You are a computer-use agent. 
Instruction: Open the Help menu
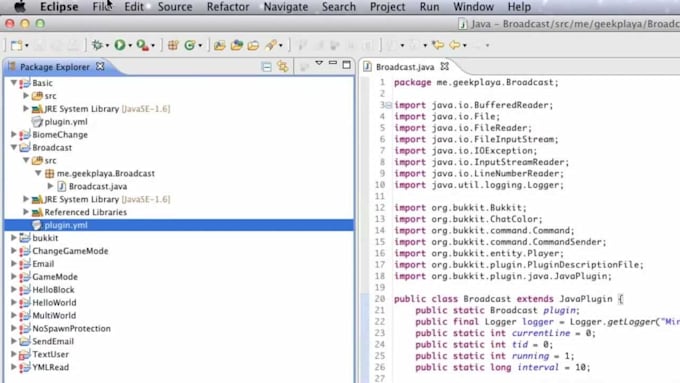click(x=519, y=7)
